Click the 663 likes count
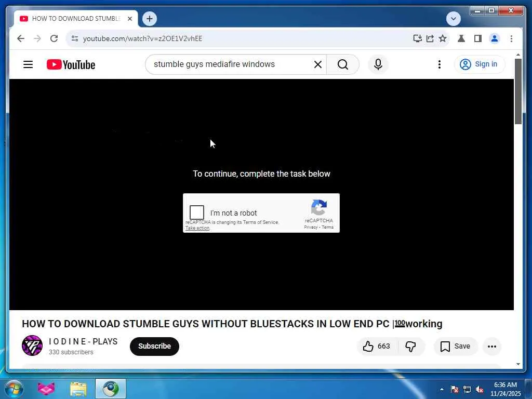This screenshot has height=399, width=532. pyautogui.click(x=384, y=346)
